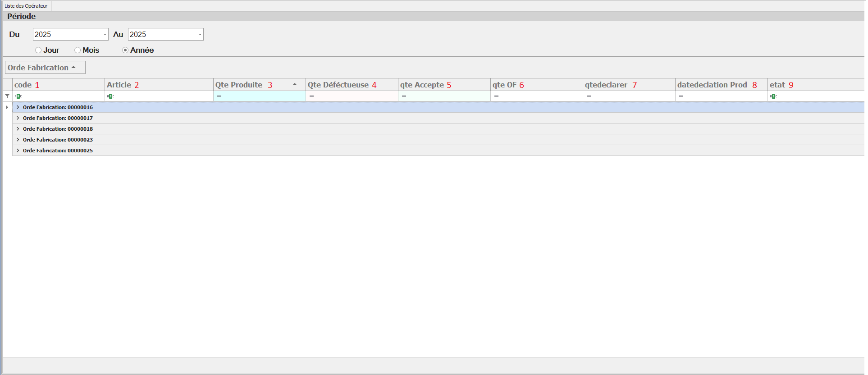Click the filter funnel icon in filter row
This screenshot has width=868, height=375.
[x=7, y=96]
